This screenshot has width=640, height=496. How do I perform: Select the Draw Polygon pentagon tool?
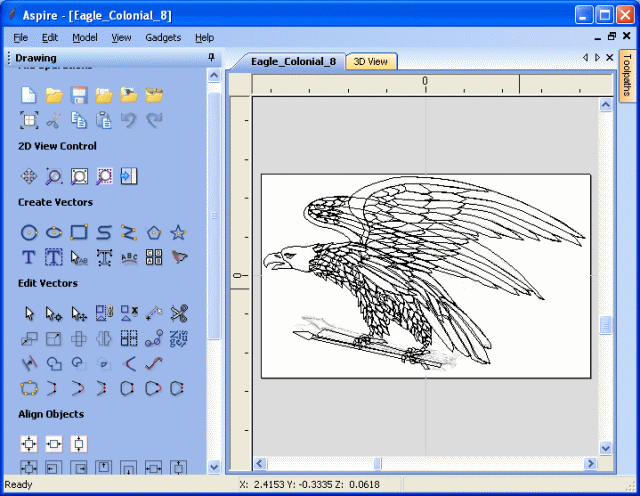(x=154, y=233)
